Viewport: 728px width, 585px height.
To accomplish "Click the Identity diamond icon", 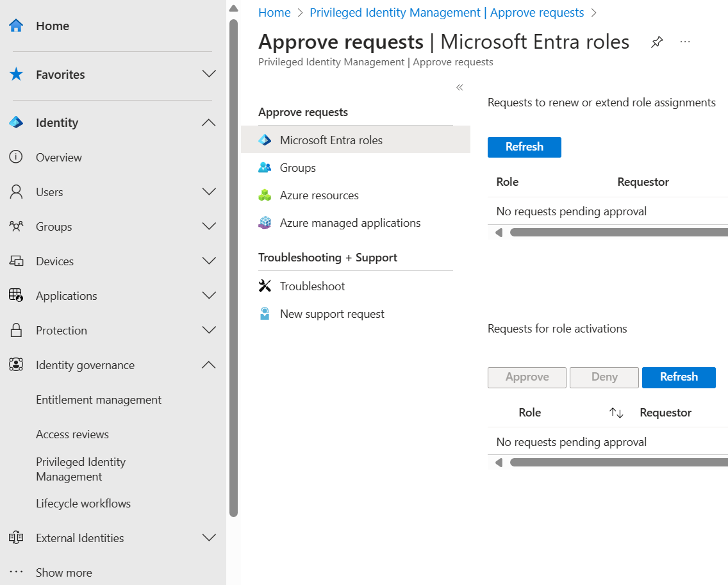I will click(x=15, y=122).
